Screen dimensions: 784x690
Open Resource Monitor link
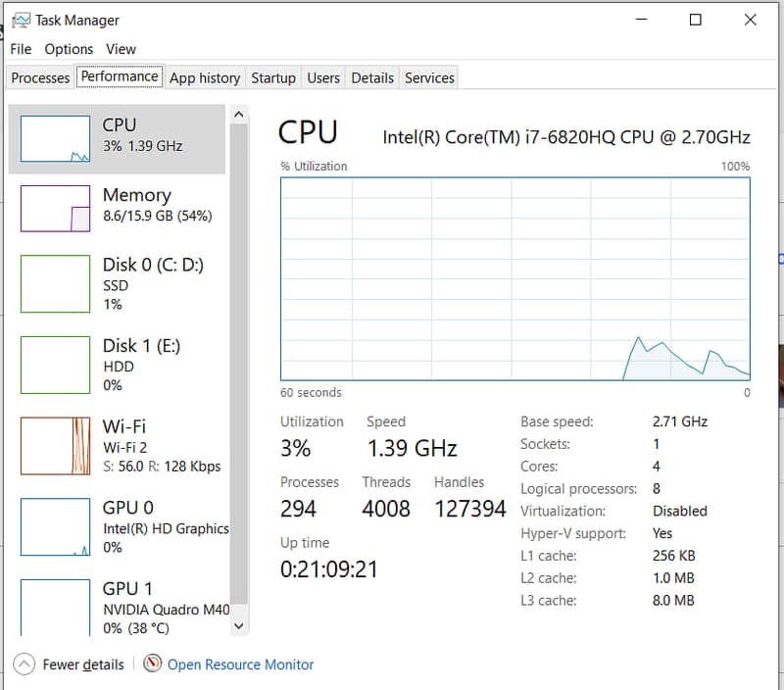point(240,665)
